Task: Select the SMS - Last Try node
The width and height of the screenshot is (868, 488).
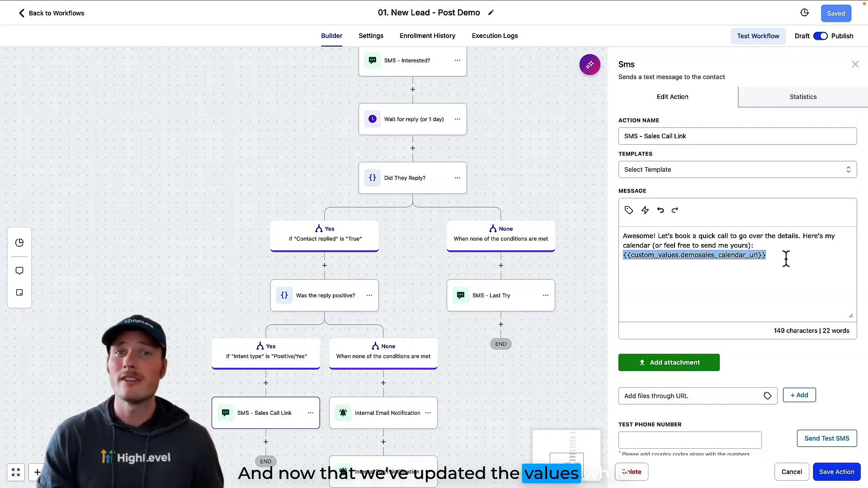Action: 500,296
